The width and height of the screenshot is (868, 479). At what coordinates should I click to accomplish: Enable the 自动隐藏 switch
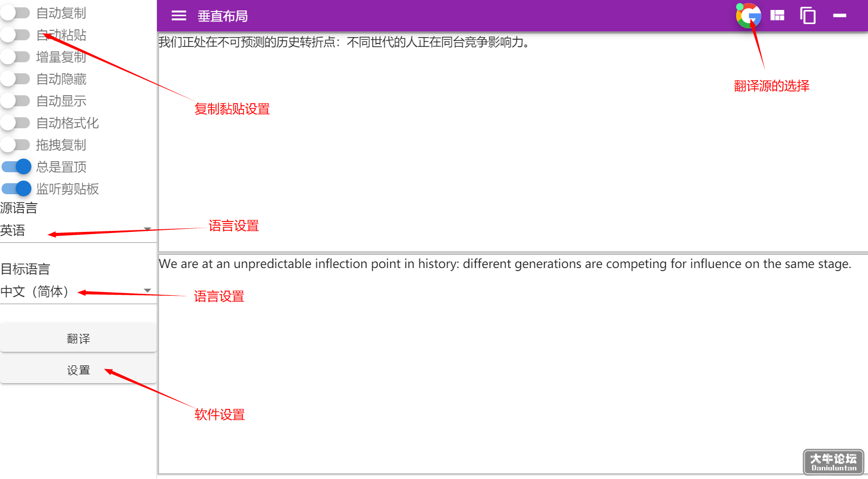coord(15,79)
